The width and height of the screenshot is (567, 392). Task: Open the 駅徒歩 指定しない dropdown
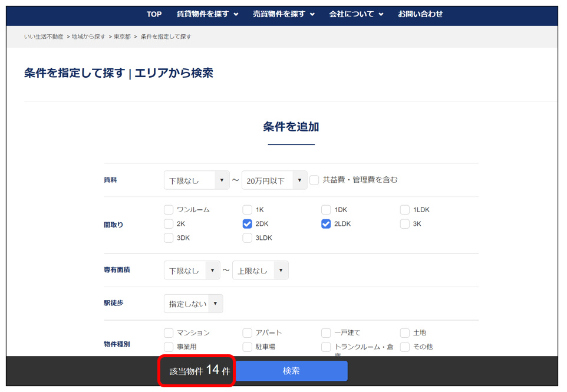point(193,304)
